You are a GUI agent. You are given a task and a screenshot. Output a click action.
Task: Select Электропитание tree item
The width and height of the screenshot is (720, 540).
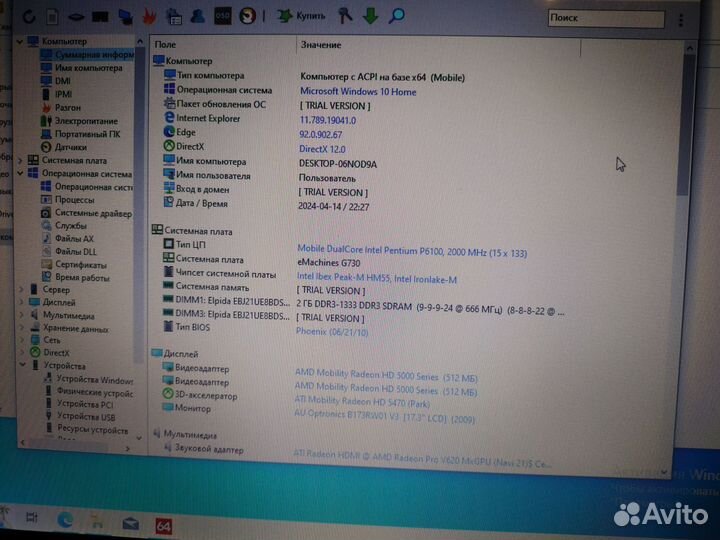[x=86, y=121]
